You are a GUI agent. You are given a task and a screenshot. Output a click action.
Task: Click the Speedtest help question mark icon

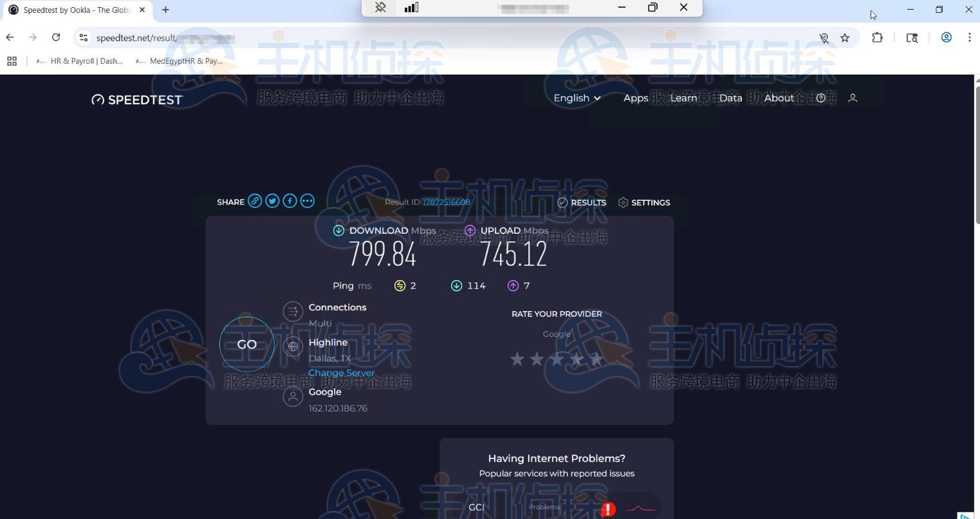820,98
